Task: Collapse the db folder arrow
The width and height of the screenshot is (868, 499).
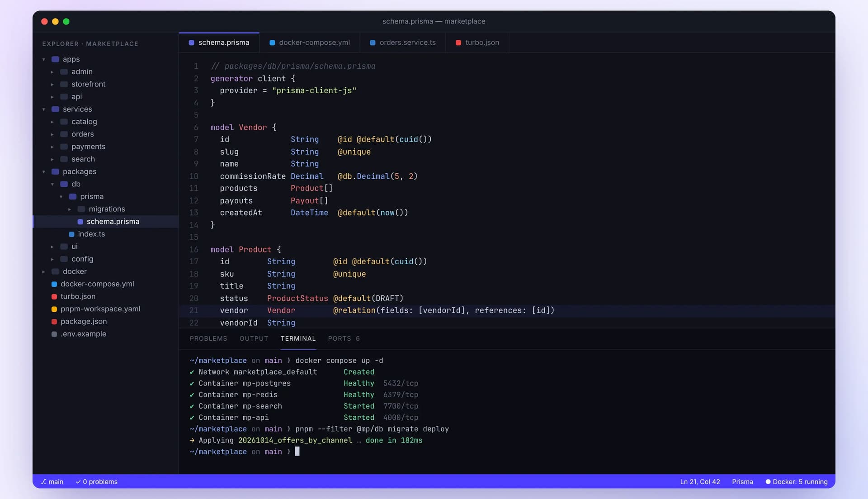Action: pyautogui.click(x=52, y=184)
